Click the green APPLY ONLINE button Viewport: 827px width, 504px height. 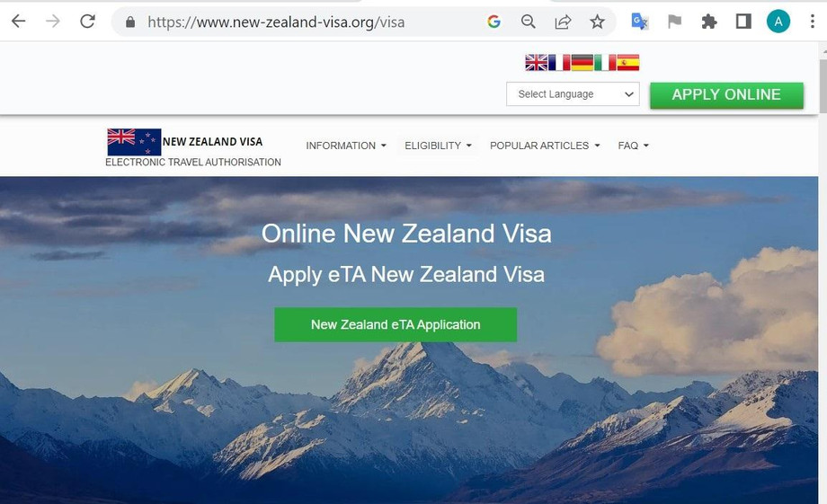tap(727, 95)
